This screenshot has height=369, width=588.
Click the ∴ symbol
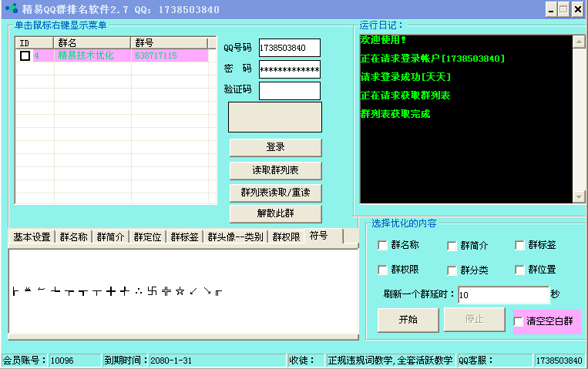pos(139,291)
